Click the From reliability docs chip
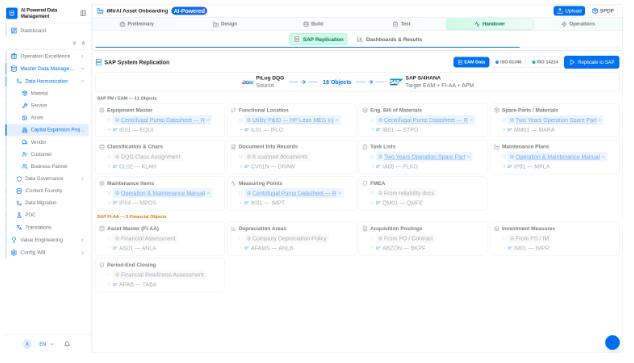The image size is (634, 363). pos(406,193)
